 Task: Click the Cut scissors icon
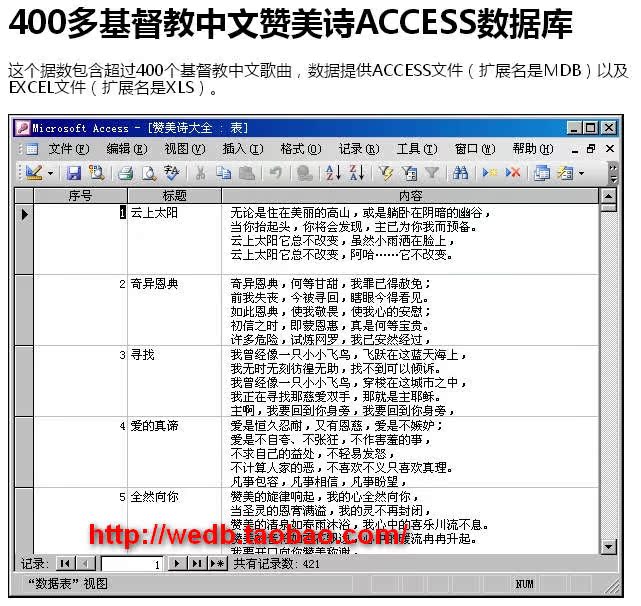point(200,173)
